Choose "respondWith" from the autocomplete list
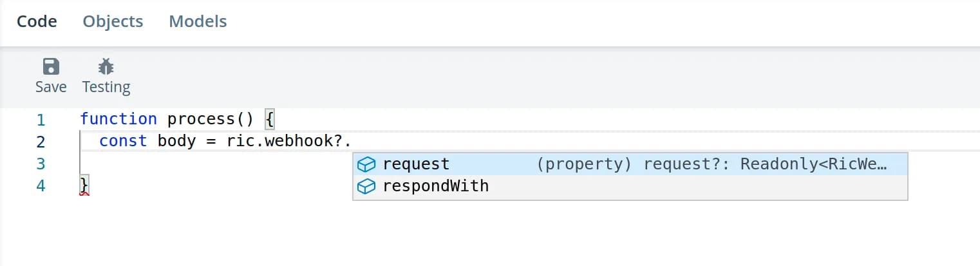Screen dimensions: 980x266 tap(435, 187)
